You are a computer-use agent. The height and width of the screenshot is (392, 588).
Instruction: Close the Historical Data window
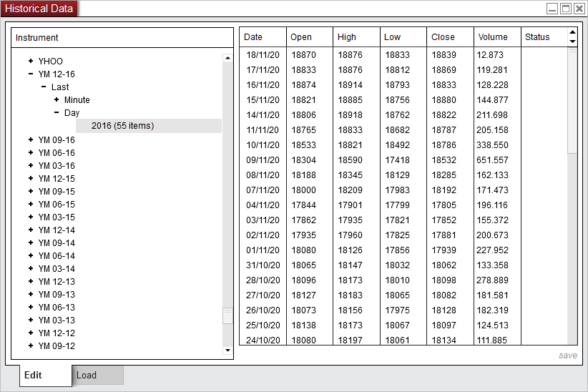[x=579, y=9]
